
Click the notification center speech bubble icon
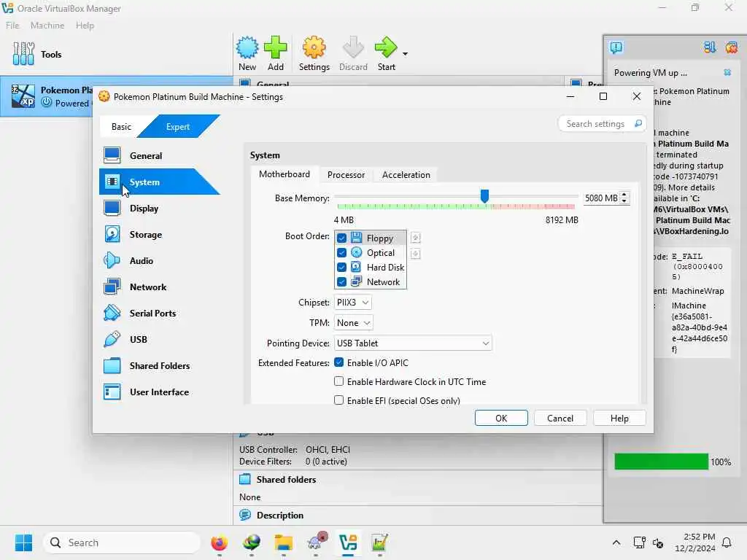(616, 47)
